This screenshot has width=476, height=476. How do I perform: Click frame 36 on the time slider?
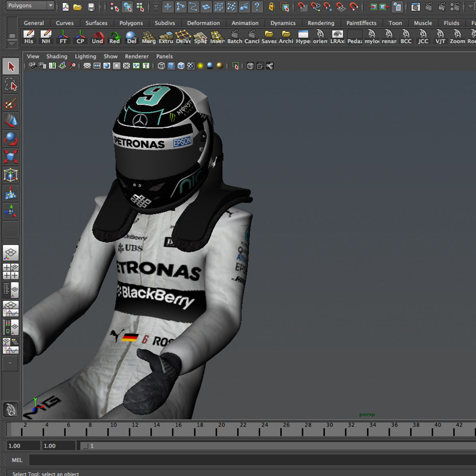[x=390, y=430]
